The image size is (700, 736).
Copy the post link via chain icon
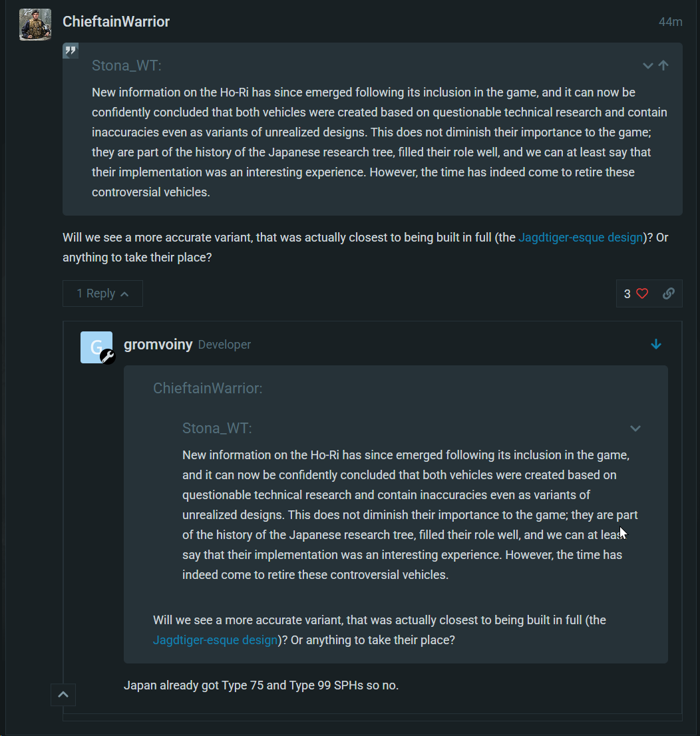(669, 294)
